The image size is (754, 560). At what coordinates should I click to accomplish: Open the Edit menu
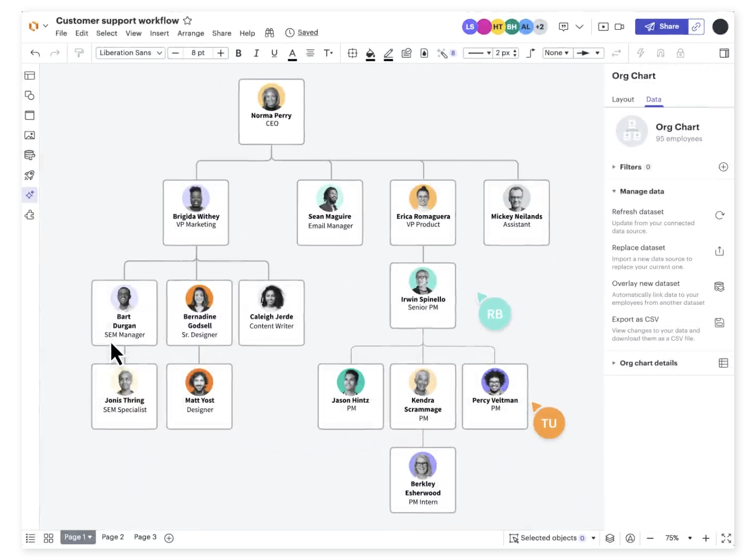(82, 33)
